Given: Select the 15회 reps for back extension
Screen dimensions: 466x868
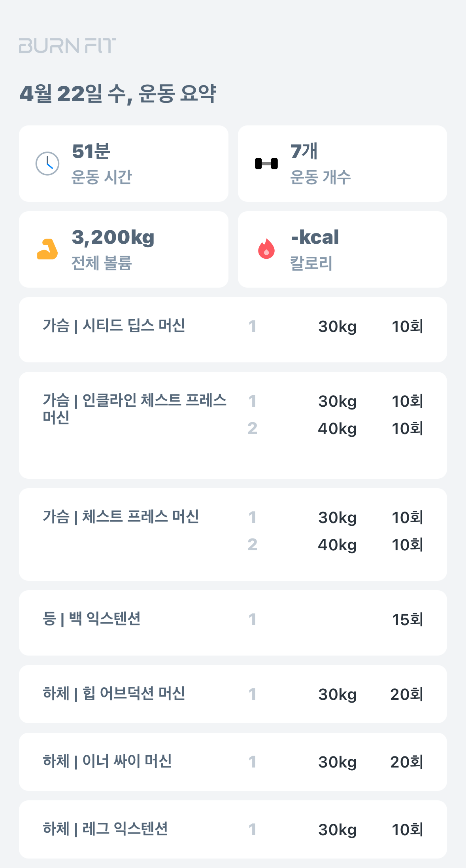Looking at the screenshot, I should (x=408, y=620).
